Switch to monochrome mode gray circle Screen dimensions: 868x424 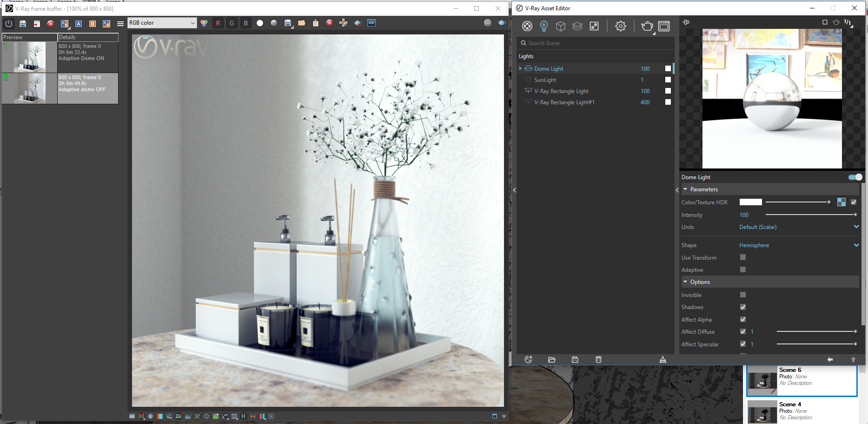coord(274,23)
